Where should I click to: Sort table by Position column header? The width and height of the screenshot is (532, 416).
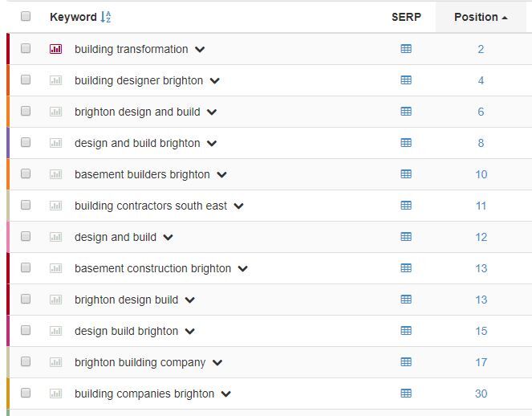click(x=481, y=17)
